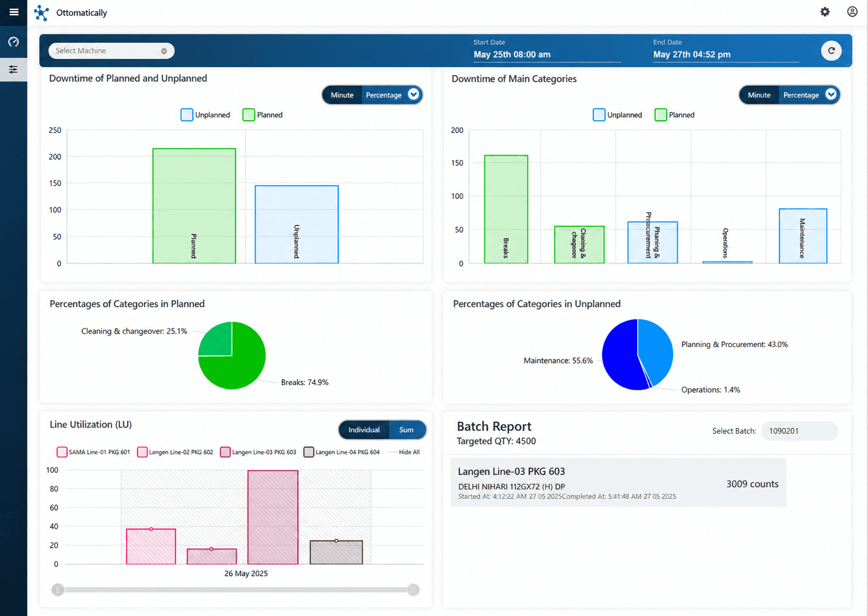This screenshot has width=868, height=616.
Task: Toggle SAMA Line-01 PKG 601 legend
Action: [x=93, y=452]
